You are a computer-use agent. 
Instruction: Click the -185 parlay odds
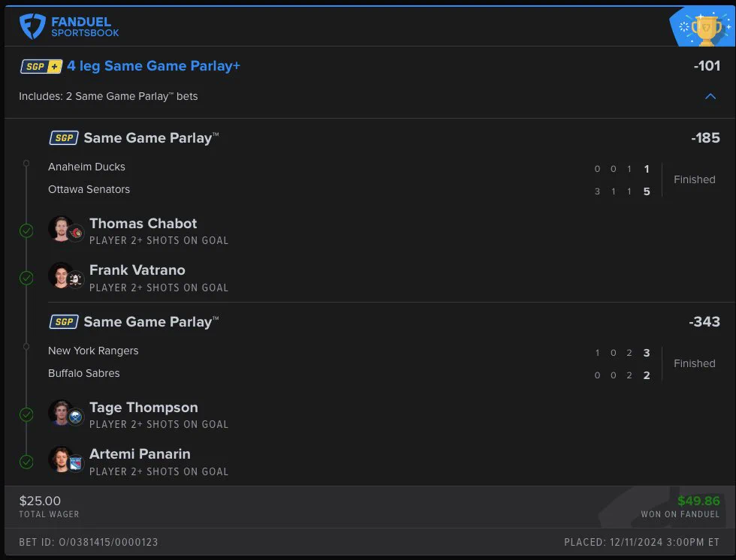click(705, 138)
